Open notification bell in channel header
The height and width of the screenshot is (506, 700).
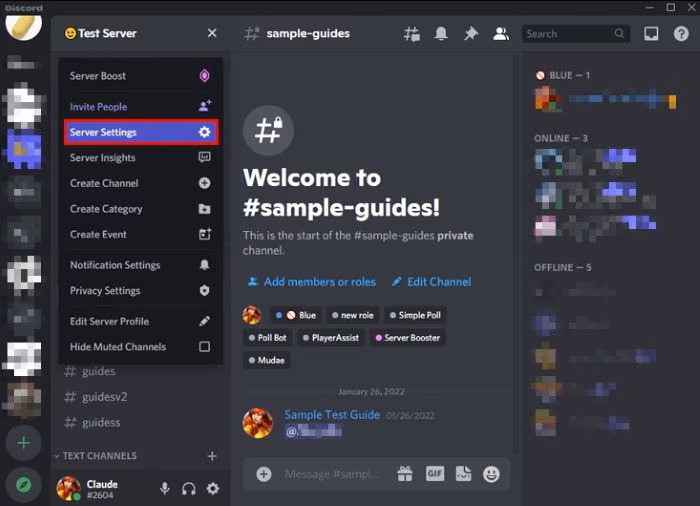[441, 33]
